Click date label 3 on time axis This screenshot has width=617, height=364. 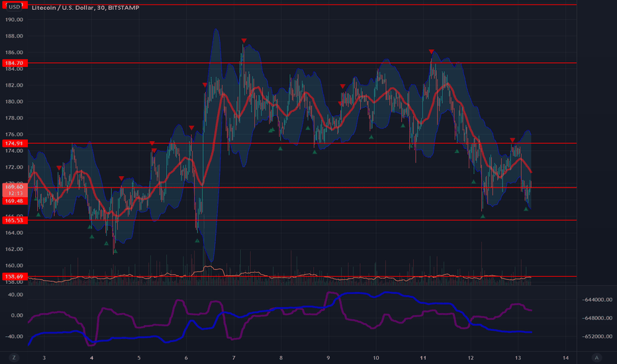click(44, 357)
